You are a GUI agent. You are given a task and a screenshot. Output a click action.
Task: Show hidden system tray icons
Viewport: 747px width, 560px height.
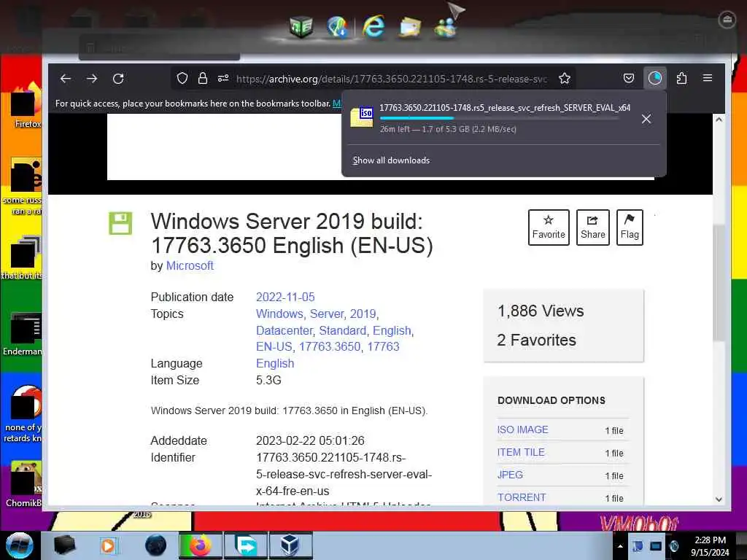pos(620,546)
